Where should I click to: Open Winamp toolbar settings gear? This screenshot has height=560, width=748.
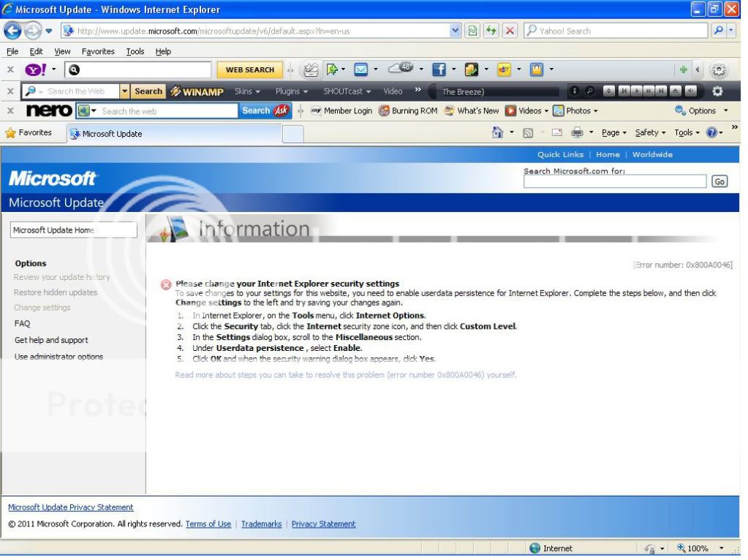click(x=717, y=91)
